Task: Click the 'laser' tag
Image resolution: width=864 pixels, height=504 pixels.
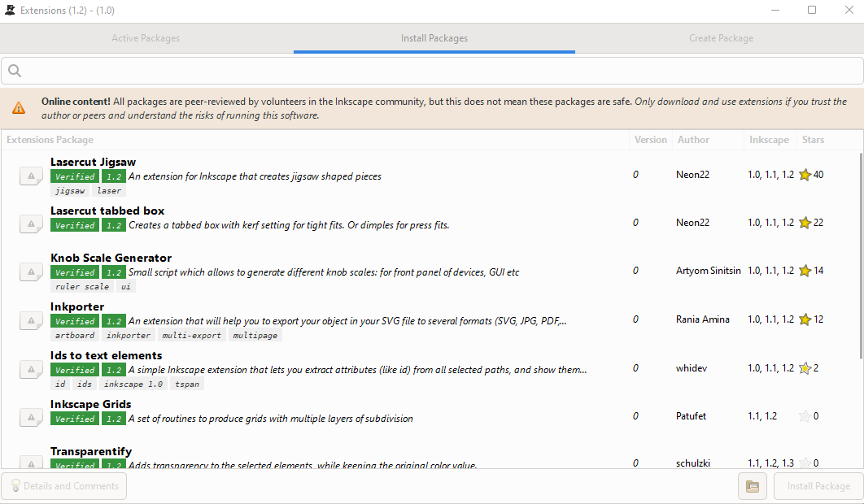Action: pyautogui.click(x=108, y=190)
